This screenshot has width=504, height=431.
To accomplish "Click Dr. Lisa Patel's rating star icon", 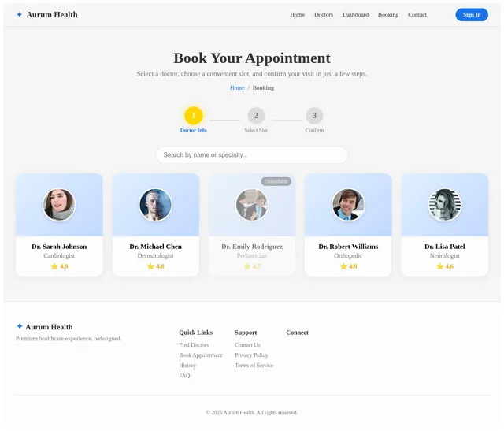I will point(440,266).
